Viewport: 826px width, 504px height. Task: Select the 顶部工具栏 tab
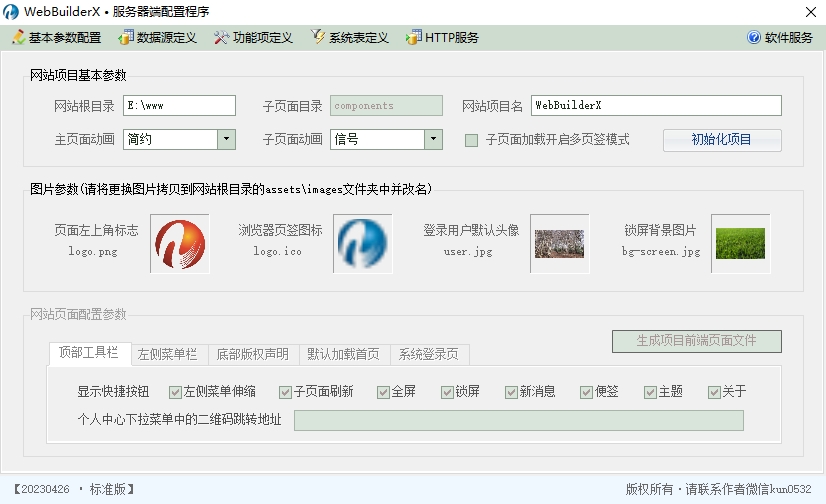pos(89,352)
